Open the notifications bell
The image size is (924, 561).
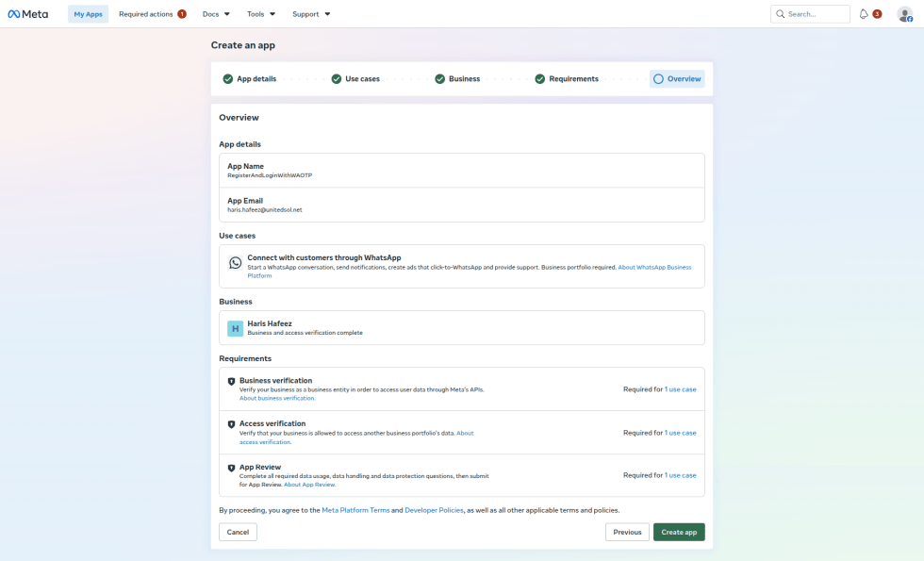coord(864,14)
